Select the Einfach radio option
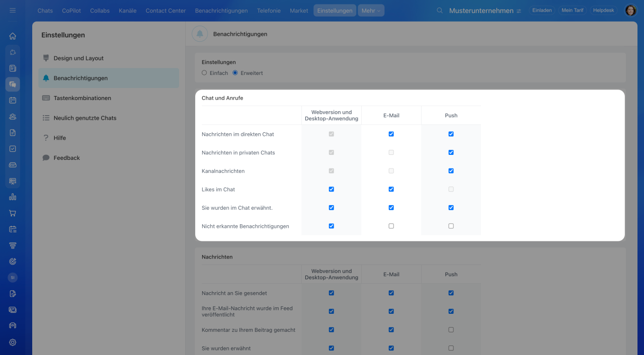644x355 pixels. [x=204, y=73]
